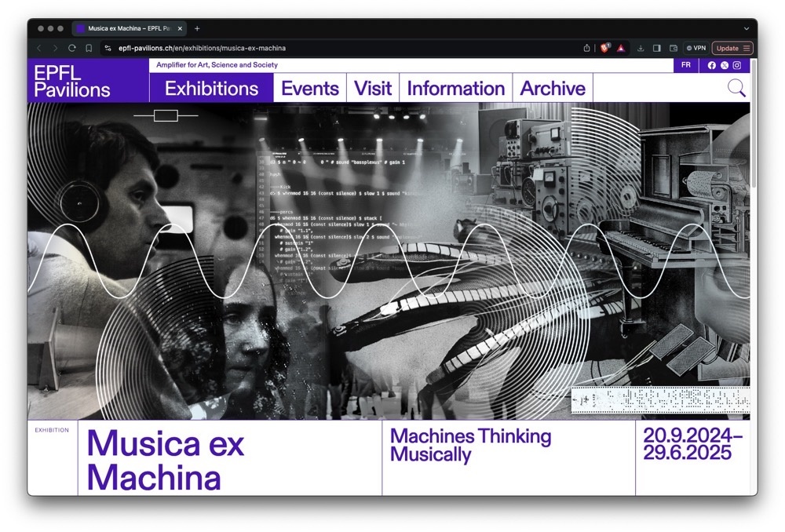
Task: Visit the Facebook page icon
Action: pyautogui.click(x=712, y=65)
